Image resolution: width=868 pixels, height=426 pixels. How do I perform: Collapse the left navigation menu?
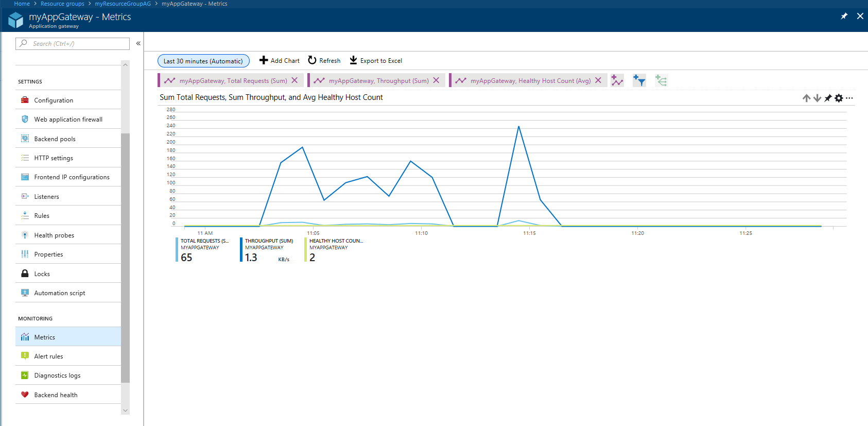[x=138, y=44]
